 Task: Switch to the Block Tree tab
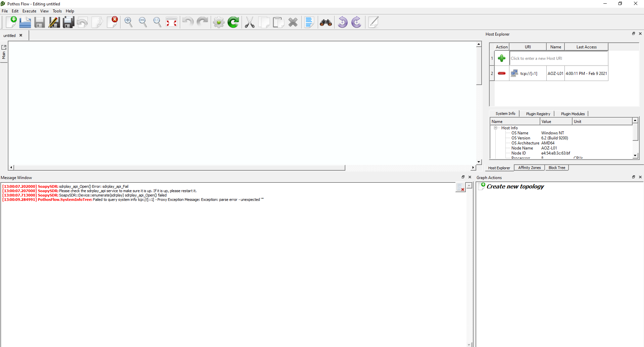click(557, 168)
